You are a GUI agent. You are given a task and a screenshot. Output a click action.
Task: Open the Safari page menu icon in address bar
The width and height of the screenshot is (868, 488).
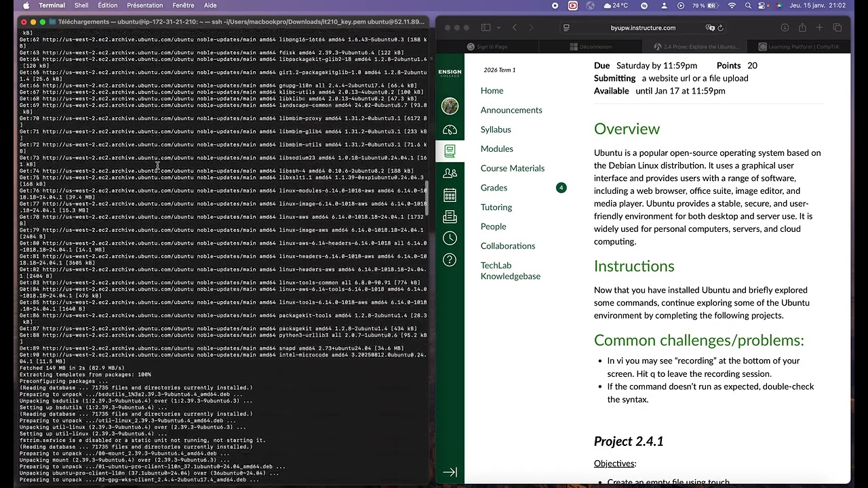pos(566,28)
